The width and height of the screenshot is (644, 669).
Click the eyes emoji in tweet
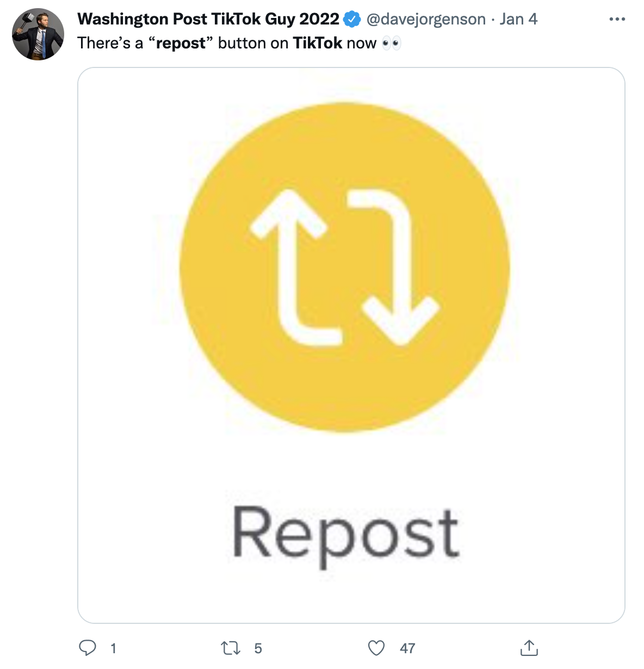pyautogui.click(x=392, y=43)
